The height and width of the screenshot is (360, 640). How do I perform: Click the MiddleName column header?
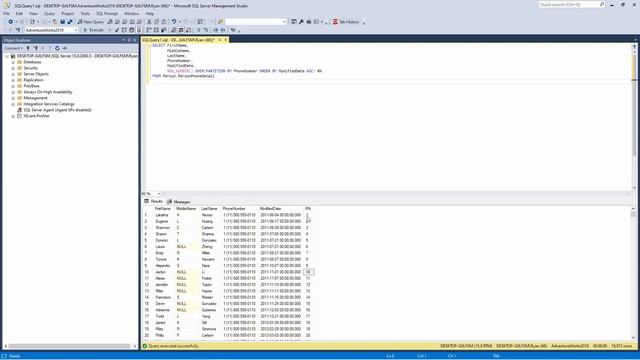186,209
